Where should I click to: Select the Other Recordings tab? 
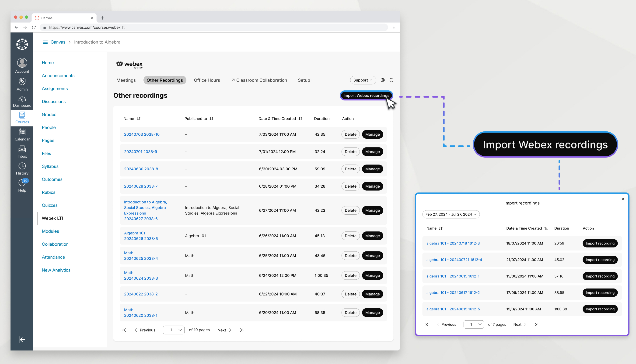click(x=165, y=80)
